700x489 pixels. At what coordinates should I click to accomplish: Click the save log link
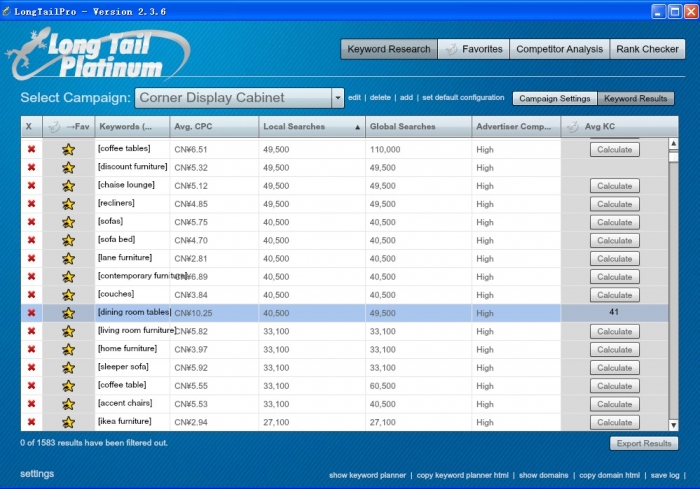tap(665, 475)
